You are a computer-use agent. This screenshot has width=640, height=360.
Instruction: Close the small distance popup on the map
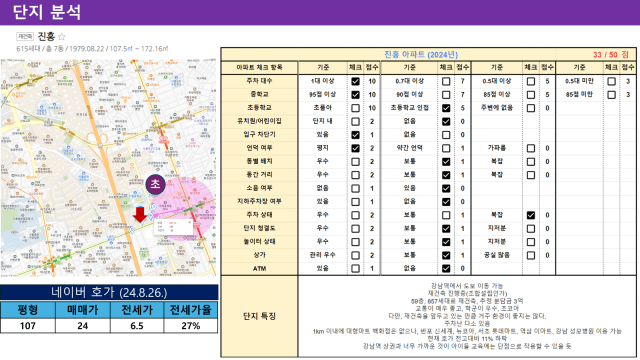pos(189,222)
